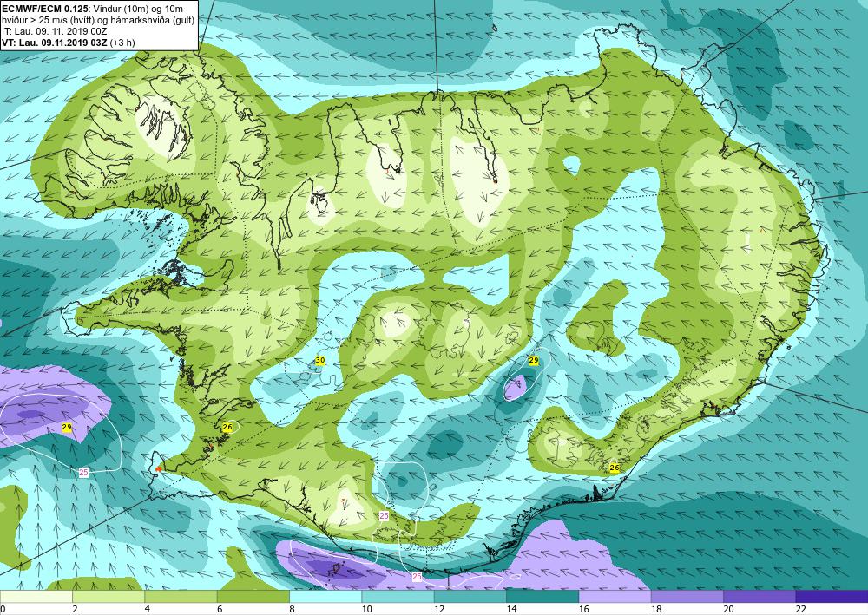Click the legend scale number 14
Viewport: 868px width, 615px height.
[x=511, y=609]
